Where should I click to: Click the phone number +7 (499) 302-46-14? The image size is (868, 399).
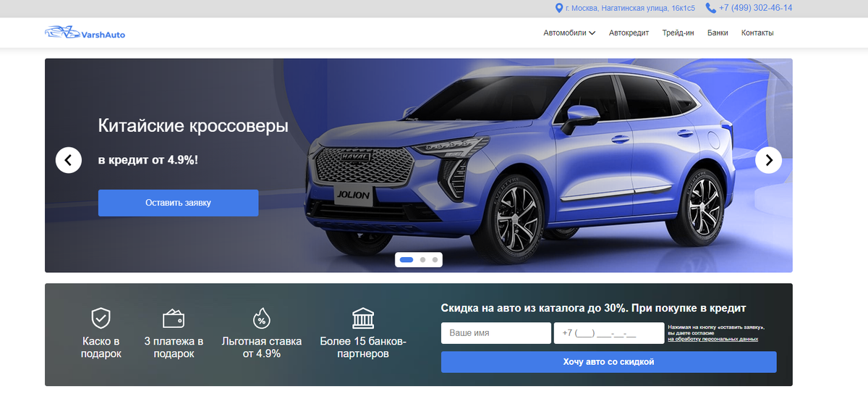[756, 8]
